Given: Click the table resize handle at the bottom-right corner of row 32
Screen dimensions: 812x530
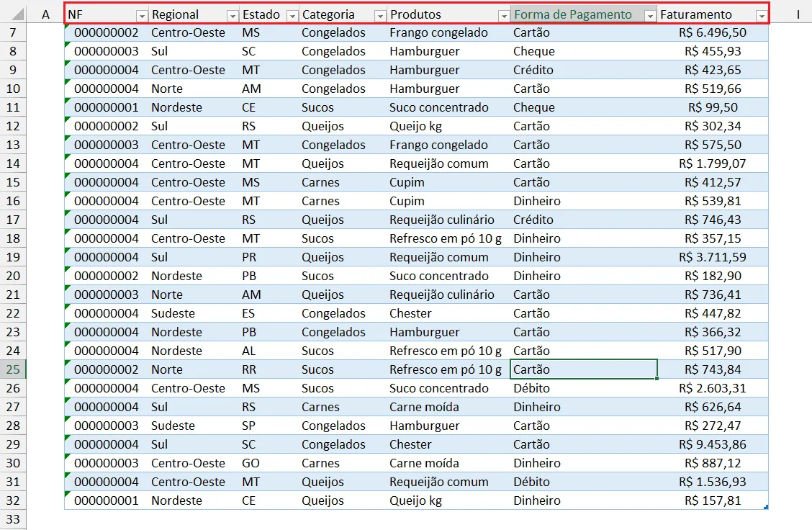Looking at the screenshot, I should (x=765, y=507).
